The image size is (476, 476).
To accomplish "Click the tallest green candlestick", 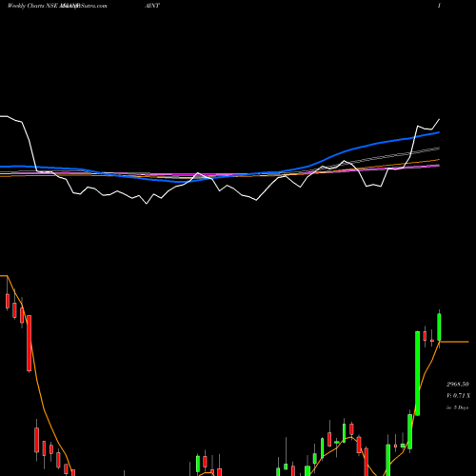I will pyautogui.click(x=417, y=373).
